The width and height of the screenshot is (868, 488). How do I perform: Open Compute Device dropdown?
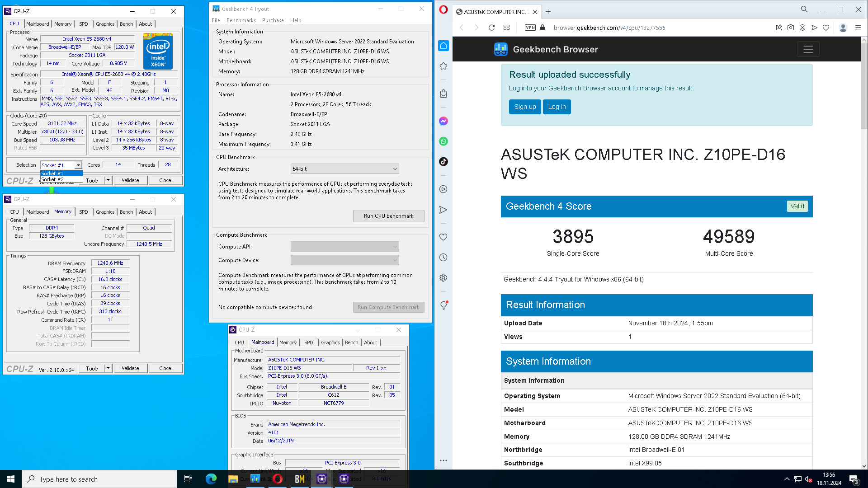pyautogui.click(x=345, y=260)
